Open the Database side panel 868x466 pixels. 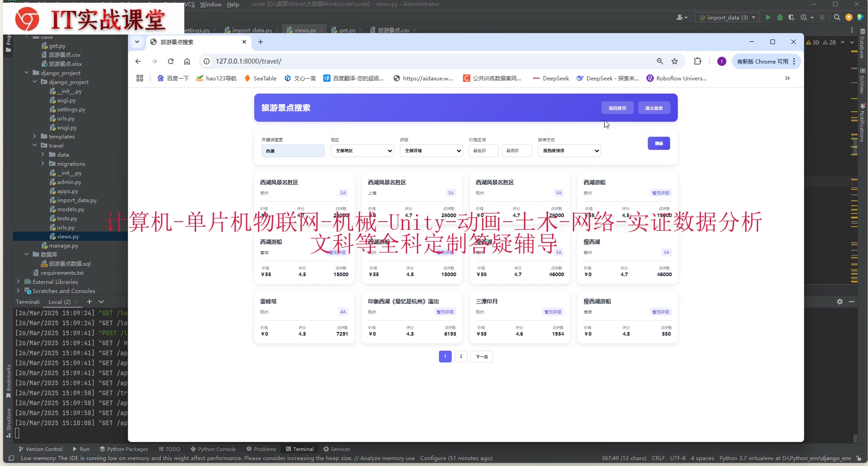tap(862, 44)
